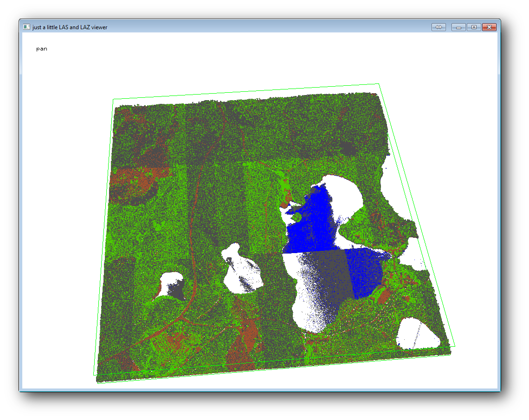Screen dimensions: 529x420
Task: Close the LAS and LAZ viewer window
Action: [489, 27]
